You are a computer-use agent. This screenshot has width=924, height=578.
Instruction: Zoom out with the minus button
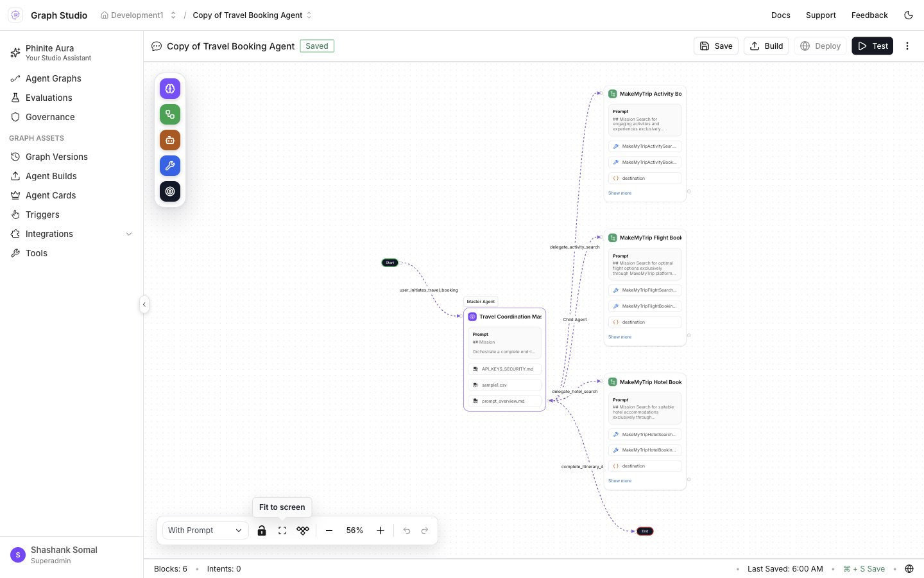click(x=329, y=530)
